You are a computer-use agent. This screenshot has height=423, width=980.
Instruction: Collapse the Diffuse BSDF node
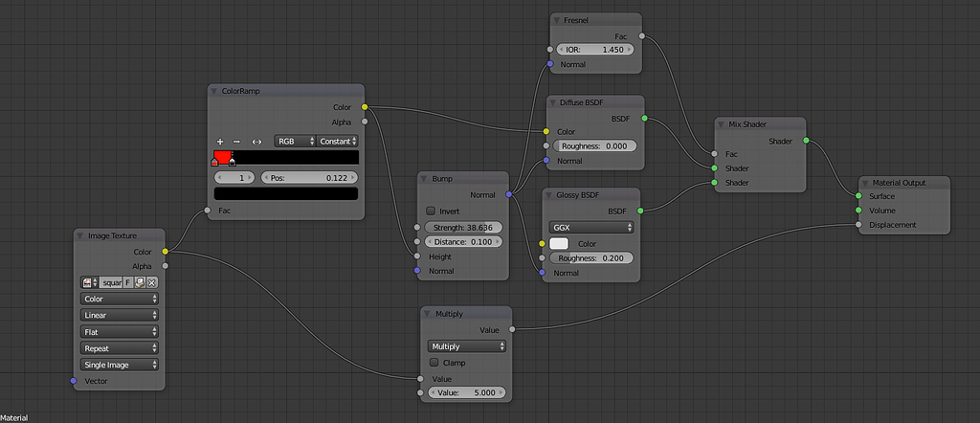point(552,102)
